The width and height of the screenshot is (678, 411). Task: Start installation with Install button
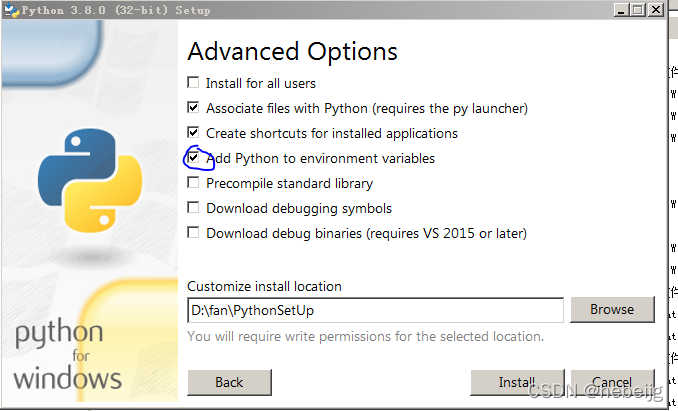click(x=517, y=382)
